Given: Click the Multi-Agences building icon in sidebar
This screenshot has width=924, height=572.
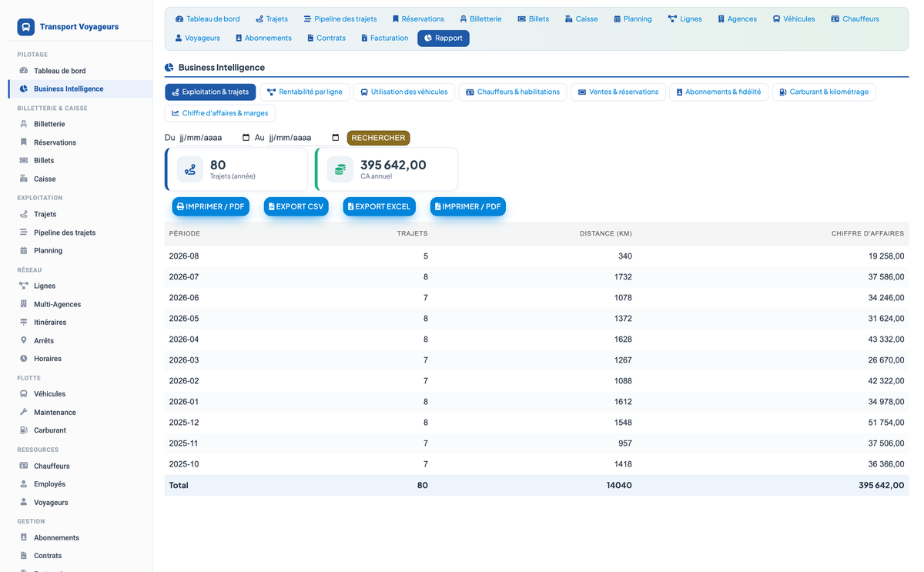Looking at the screenshot, I should (24, 304).
